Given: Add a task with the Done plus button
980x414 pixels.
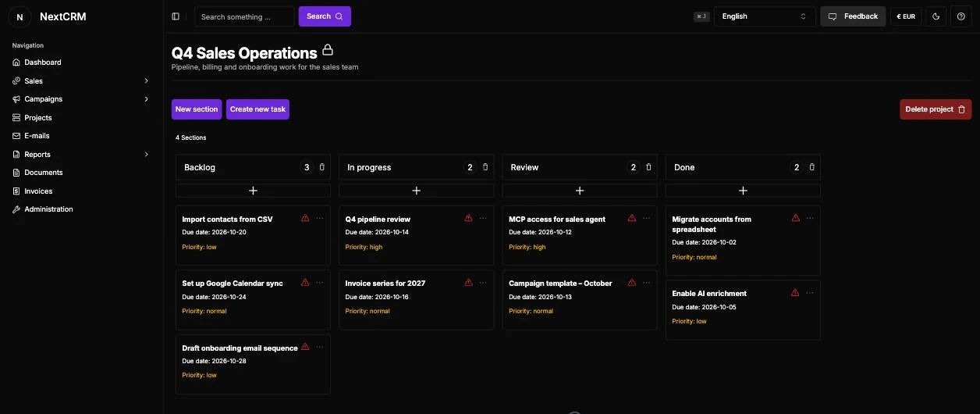Looking at the screenshot, I should coord(743,191).
